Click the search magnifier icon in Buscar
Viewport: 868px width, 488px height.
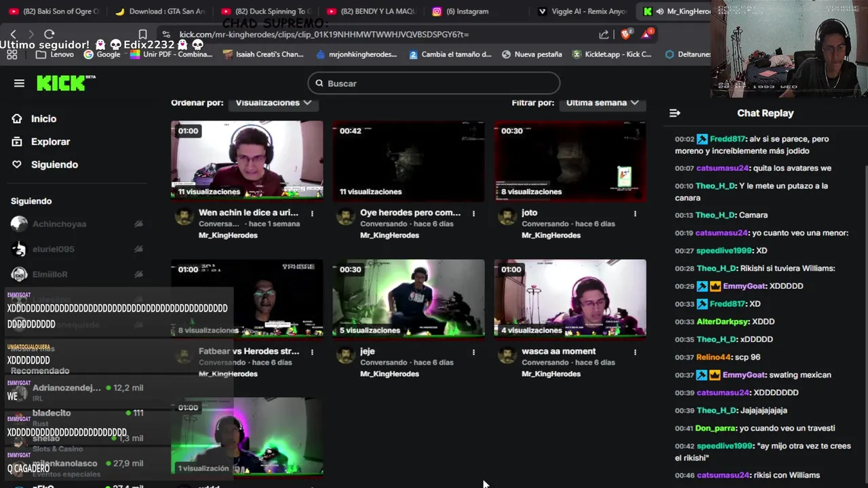click(319, 83)
